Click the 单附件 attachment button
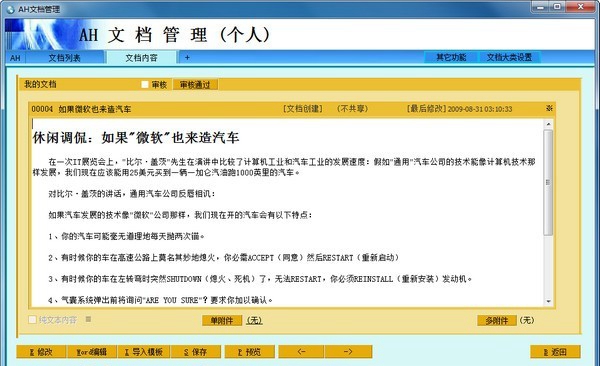The height and width of the screenshot is (366, 600). coord(222,320)
